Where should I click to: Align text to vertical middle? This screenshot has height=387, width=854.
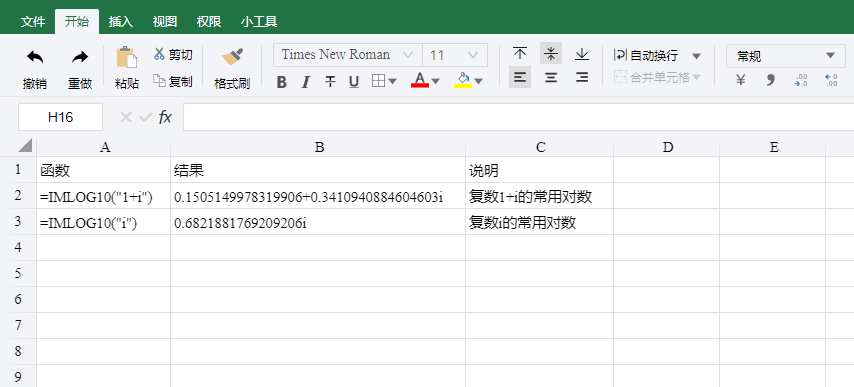tap(551, 53)
